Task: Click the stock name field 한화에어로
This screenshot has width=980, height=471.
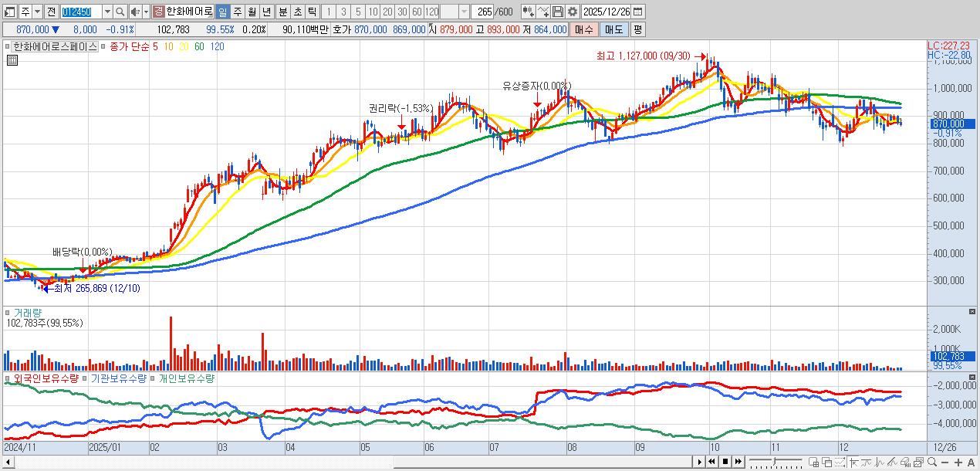Action: coord(189,12)
